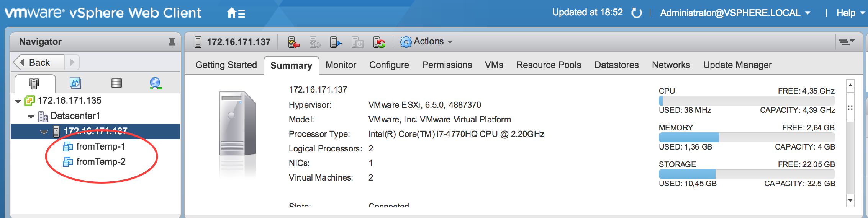Viewport: 868px width, 218px height.
Task: Select the fromTemp-2 virtual machine
Action: (101, 162)
